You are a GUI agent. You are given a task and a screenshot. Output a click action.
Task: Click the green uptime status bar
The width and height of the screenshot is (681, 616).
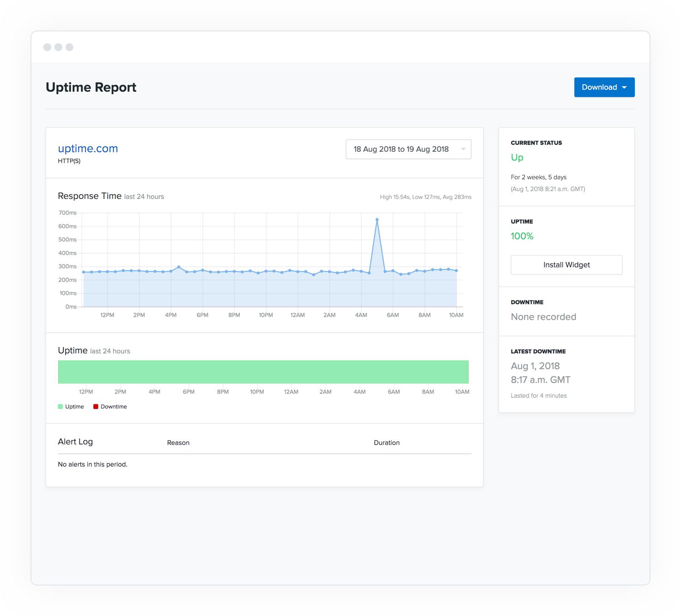pos(263,372)
